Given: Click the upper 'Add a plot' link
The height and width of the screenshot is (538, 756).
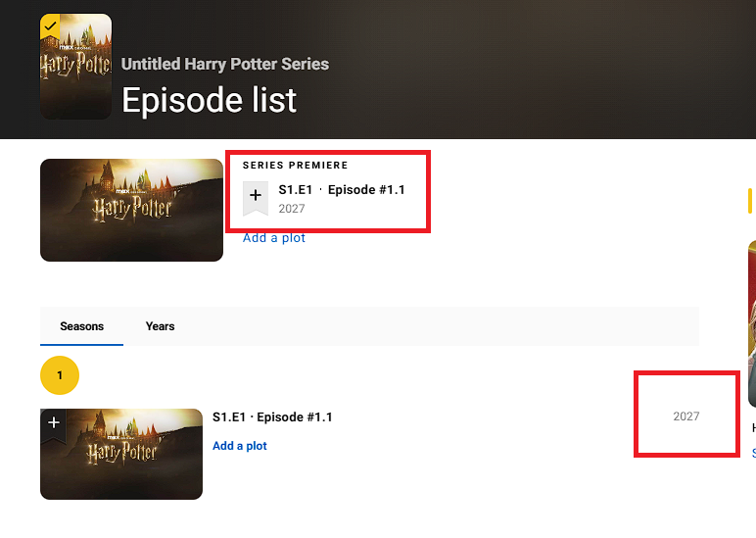Looking at the screenshot, I should (x=274, y=238).
